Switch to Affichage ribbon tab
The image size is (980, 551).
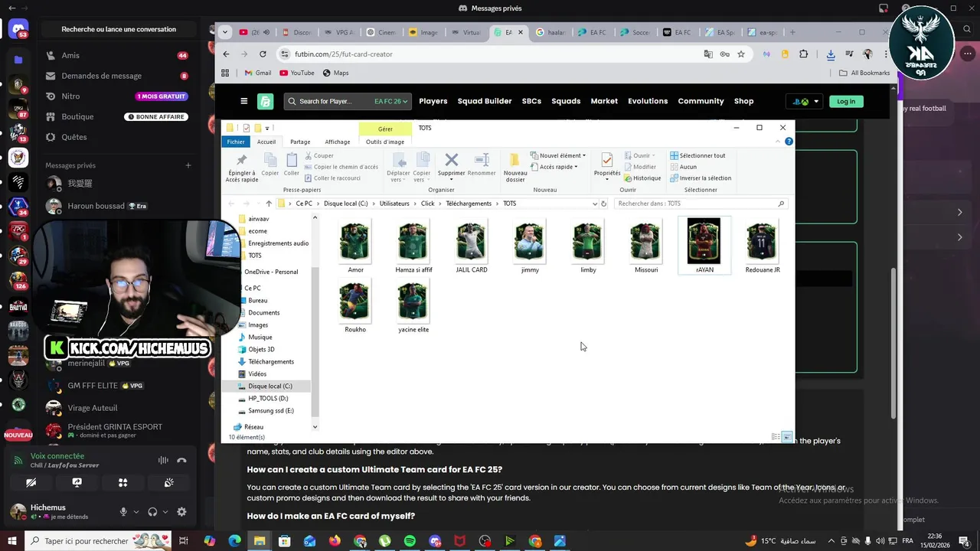tap(337, 142)
